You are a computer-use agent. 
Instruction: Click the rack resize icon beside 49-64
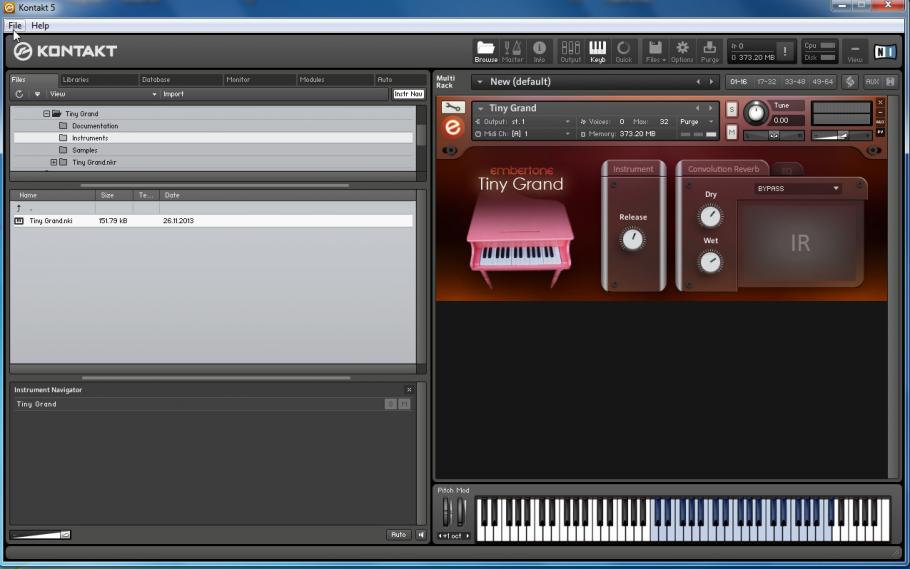(850, 82)
